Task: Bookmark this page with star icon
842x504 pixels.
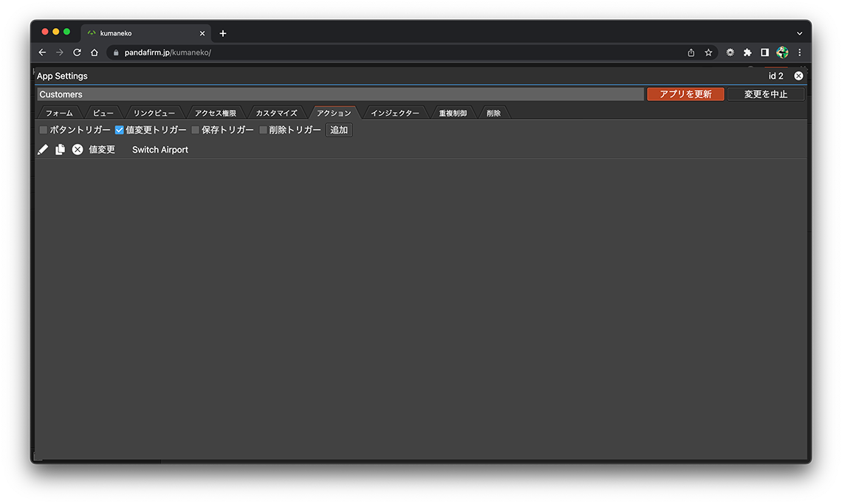Action: (x=708, y=52)
